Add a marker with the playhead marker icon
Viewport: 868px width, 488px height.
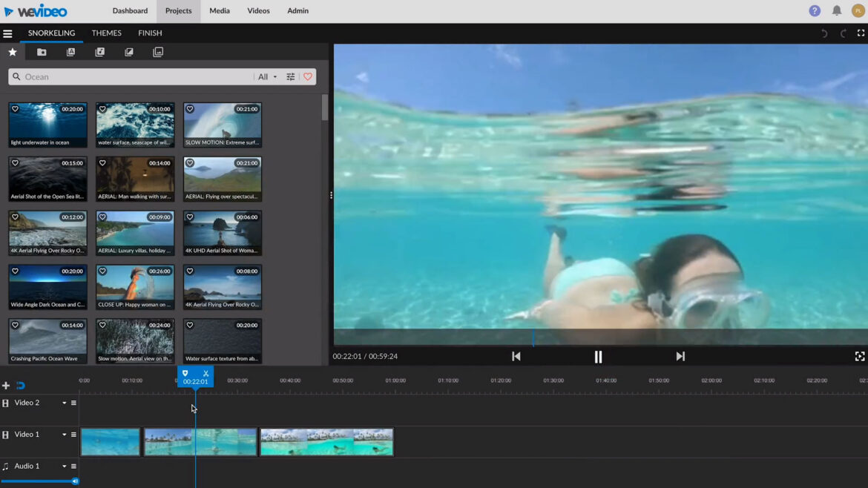[185, 374]
